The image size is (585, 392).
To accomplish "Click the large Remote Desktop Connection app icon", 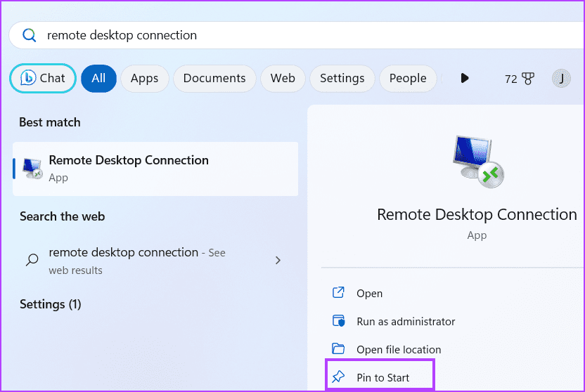I will click(478, 162).
